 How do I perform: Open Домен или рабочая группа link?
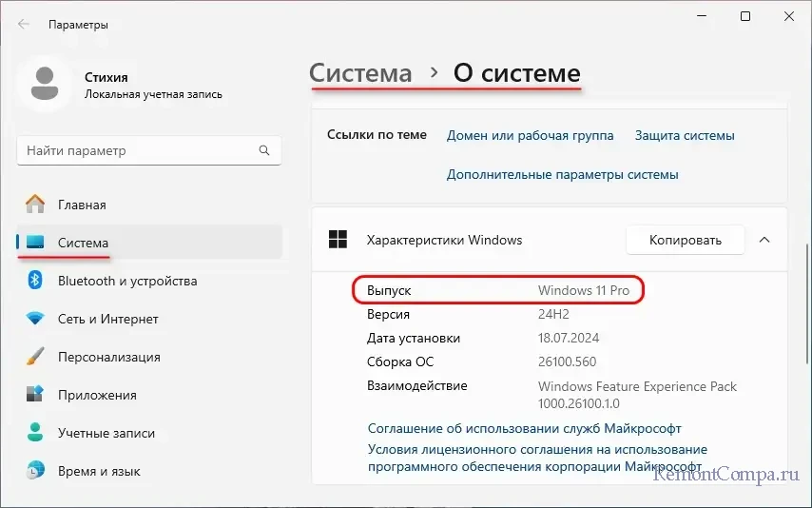point(530,135)
